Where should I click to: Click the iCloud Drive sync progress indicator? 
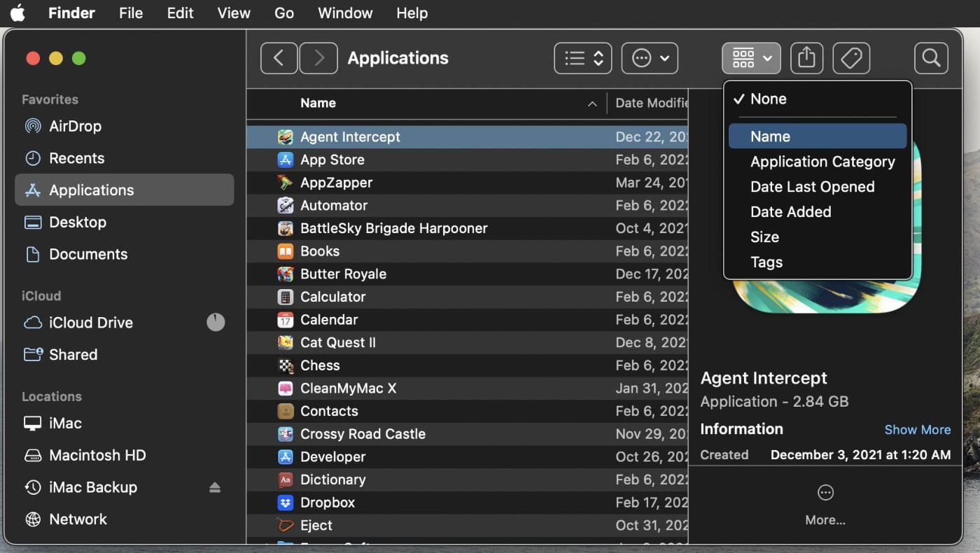coord(216,322)
